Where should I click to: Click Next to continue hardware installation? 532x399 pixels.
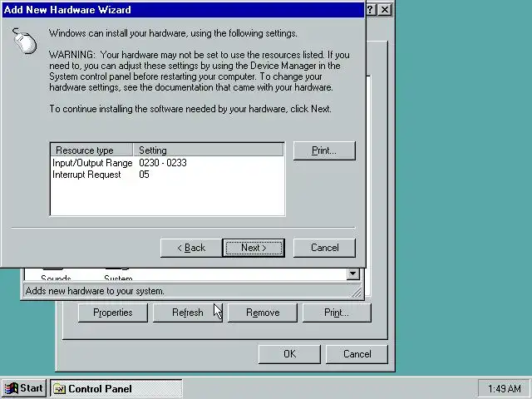[254, 248]
